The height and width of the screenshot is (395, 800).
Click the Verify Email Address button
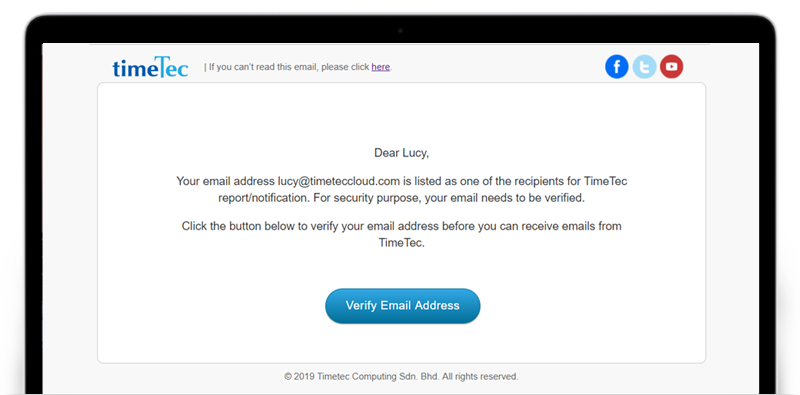(403, 306)
